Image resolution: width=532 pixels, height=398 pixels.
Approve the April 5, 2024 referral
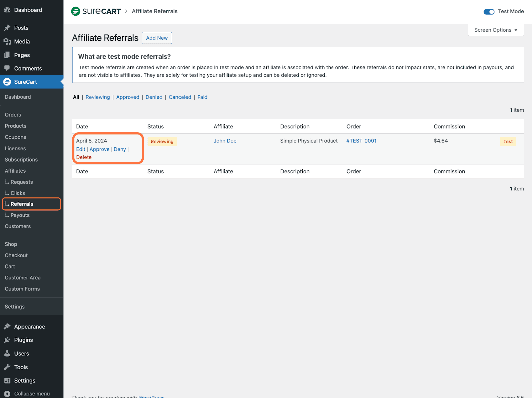pos(99,149)
